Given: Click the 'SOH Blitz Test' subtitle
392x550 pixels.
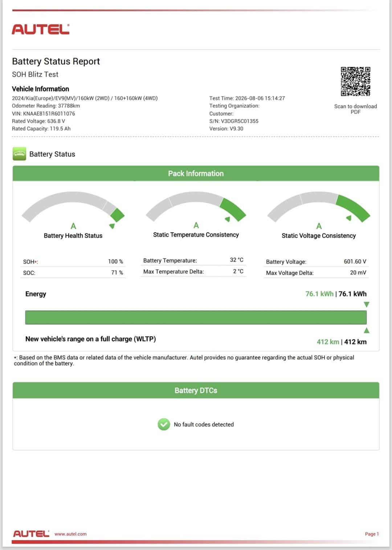Looking at the screenshot, I should point(35,74).
